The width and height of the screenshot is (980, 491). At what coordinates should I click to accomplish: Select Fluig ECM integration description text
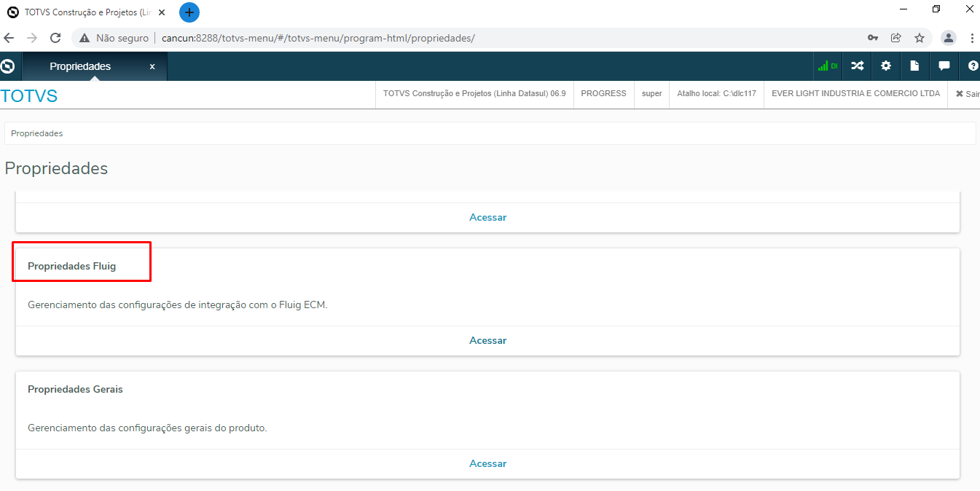coord(178,305)
